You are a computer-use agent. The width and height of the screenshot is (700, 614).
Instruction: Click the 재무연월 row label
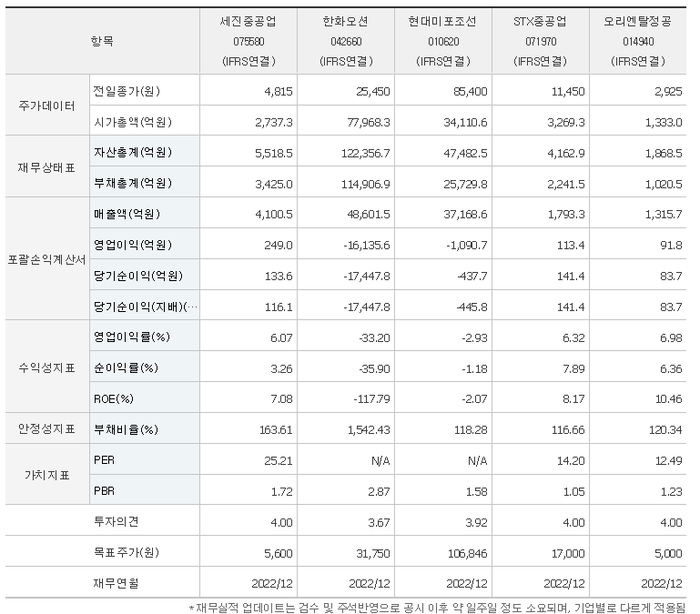(117, 583)
